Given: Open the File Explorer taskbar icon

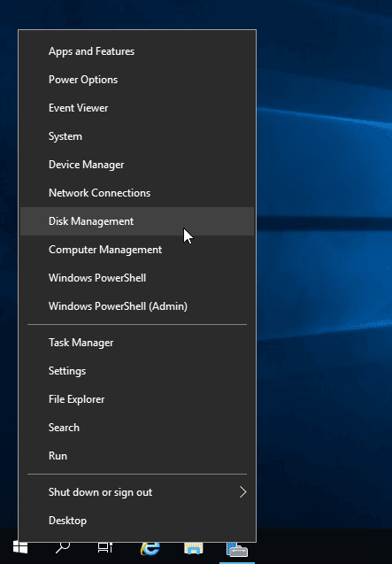Looking at the screenshot, I should tap(194, 548).
